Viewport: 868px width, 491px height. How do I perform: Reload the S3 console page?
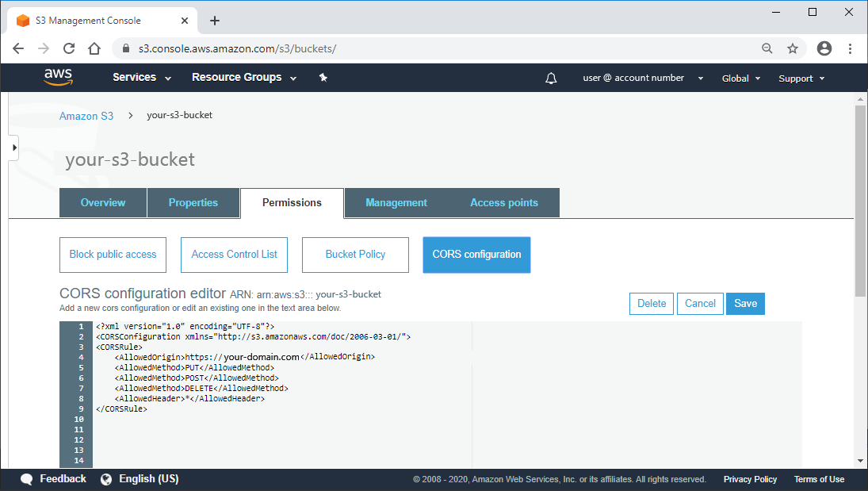coord(69,48)
